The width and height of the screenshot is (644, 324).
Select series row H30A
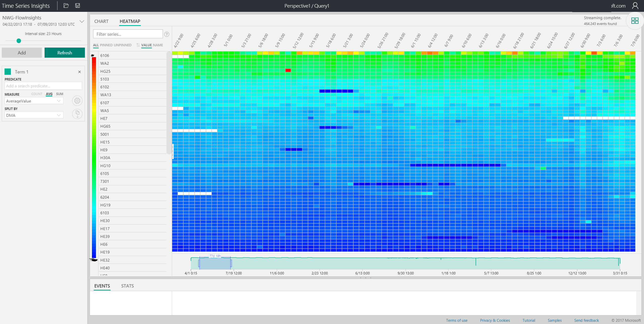[132, 158]
